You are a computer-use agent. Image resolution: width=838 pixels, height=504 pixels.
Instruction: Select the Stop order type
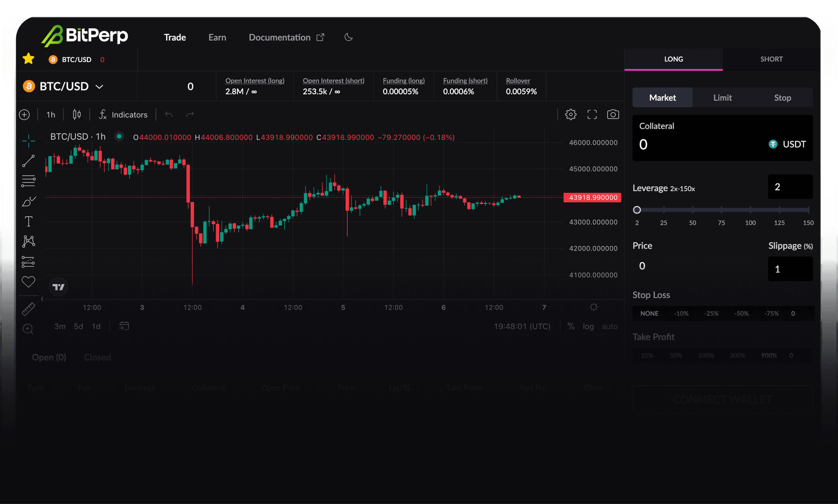coord(783,98)
